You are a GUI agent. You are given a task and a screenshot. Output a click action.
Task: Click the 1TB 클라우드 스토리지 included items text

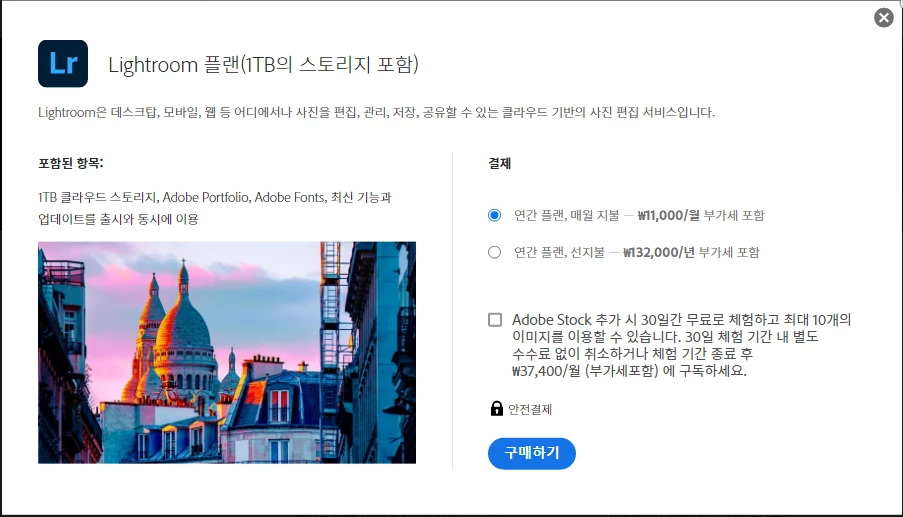(x=215, y=208)
